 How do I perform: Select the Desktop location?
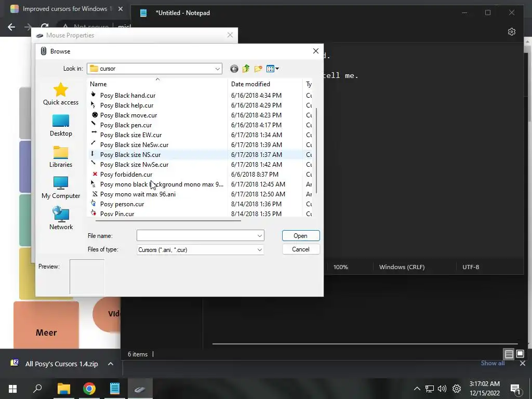pos(61,126)
